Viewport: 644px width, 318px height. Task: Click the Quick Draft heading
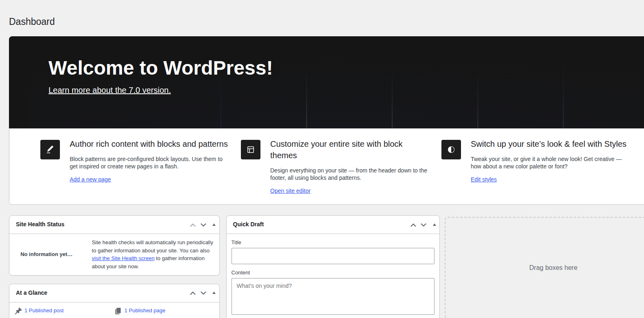click(x=248, y=224)
